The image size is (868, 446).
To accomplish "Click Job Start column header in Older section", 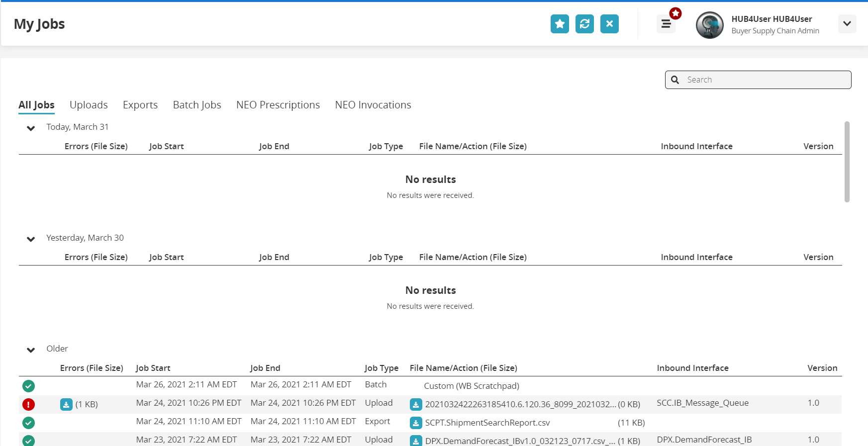I will tap(153, 368).
